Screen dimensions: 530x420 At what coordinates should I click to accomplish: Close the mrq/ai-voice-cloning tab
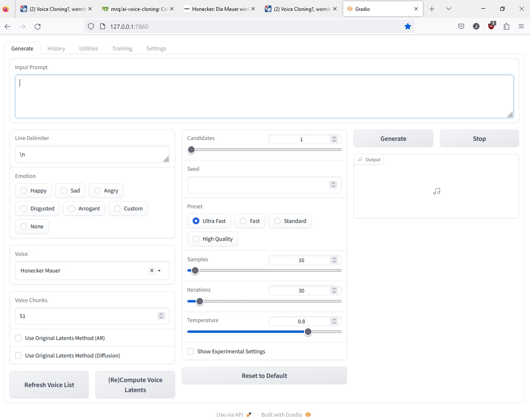click(x=172, y=9)
